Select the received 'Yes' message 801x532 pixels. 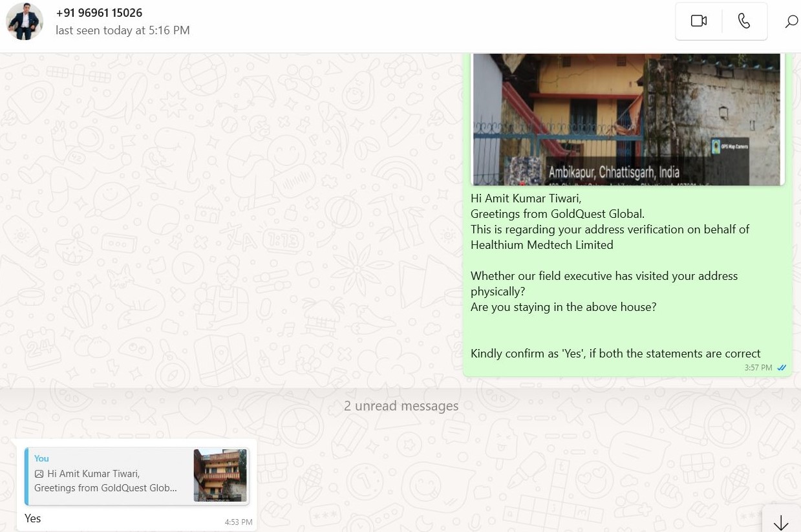point(33,518)
